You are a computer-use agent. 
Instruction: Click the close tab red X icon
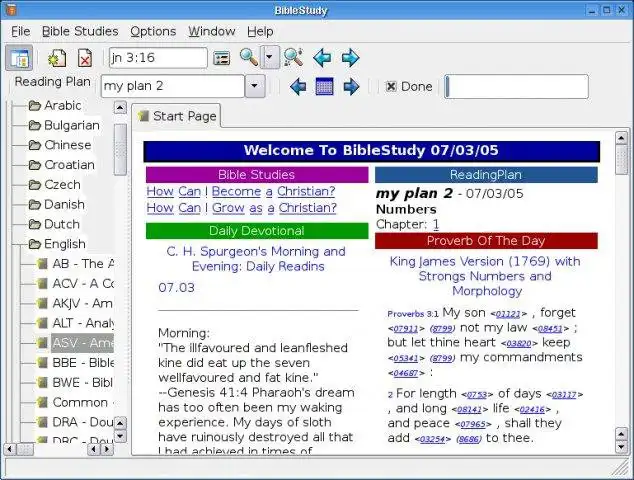coord(85,58)
